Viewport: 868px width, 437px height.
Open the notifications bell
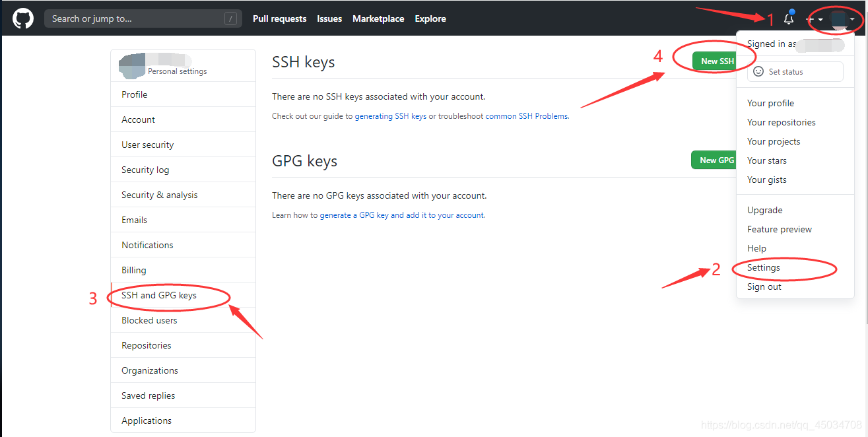point(789,18)
